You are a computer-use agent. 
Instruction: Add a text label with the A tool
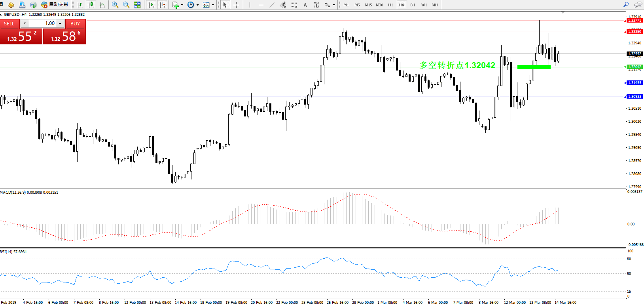click(x=305, y=5)
